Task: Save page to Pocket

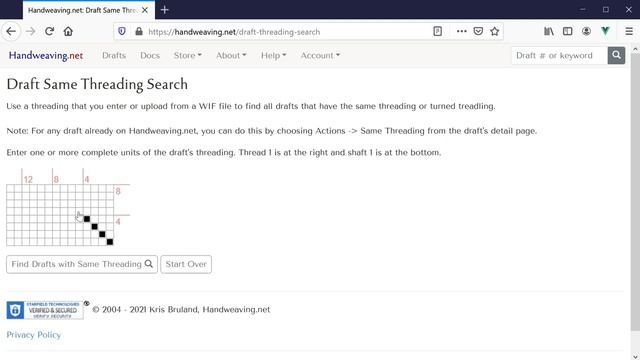Action: coord(478,31)
